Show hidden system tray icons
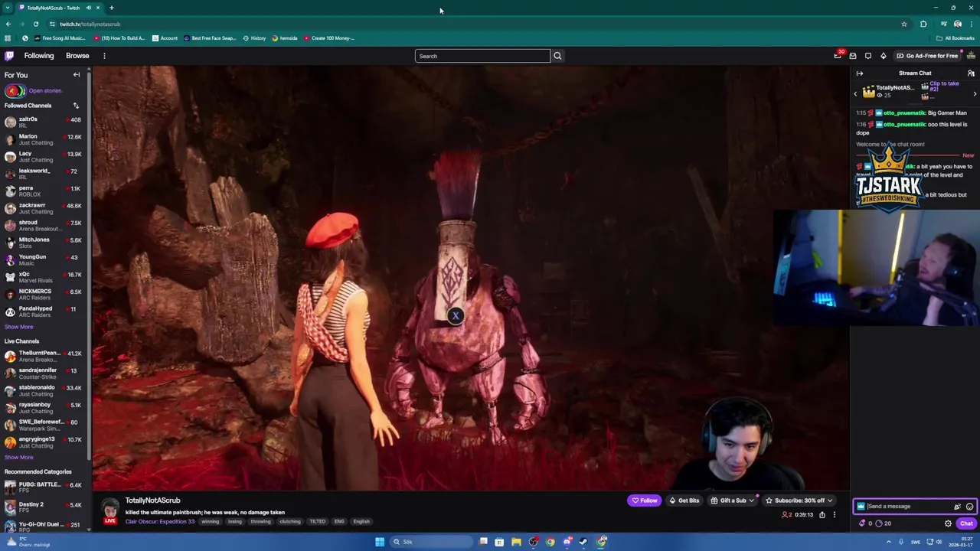Viewport: 980px width, 551px height. (x=889, y=542)
